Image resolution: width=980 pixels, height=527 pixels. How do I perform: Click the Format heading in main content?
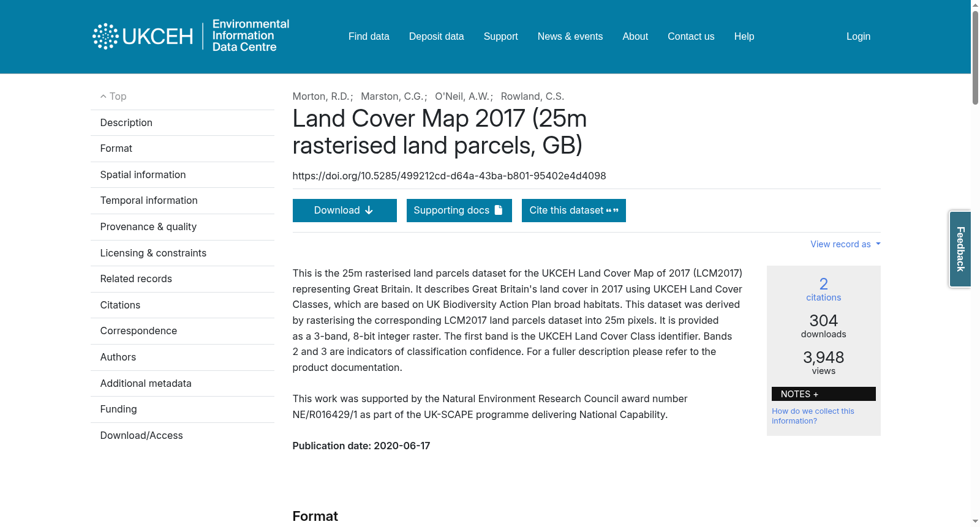tap(315, 517)
